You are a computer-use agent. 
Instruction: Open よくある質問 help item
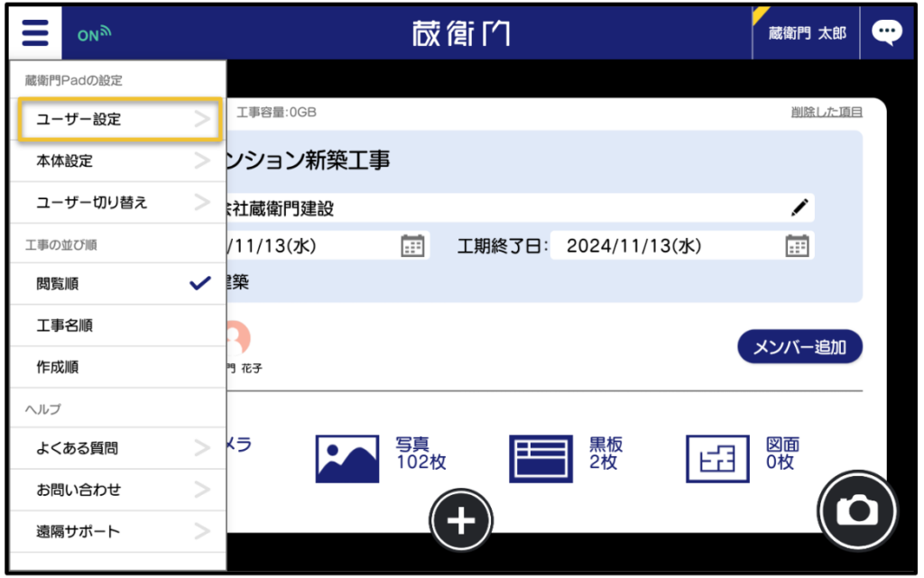tap(117, 448)
